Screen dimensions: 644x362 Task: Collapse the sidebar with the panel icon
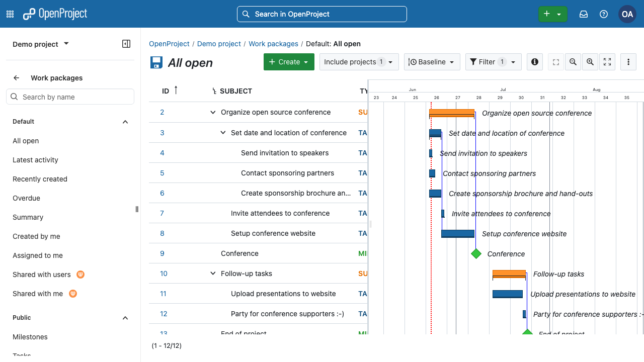click(x=126, y=44)
